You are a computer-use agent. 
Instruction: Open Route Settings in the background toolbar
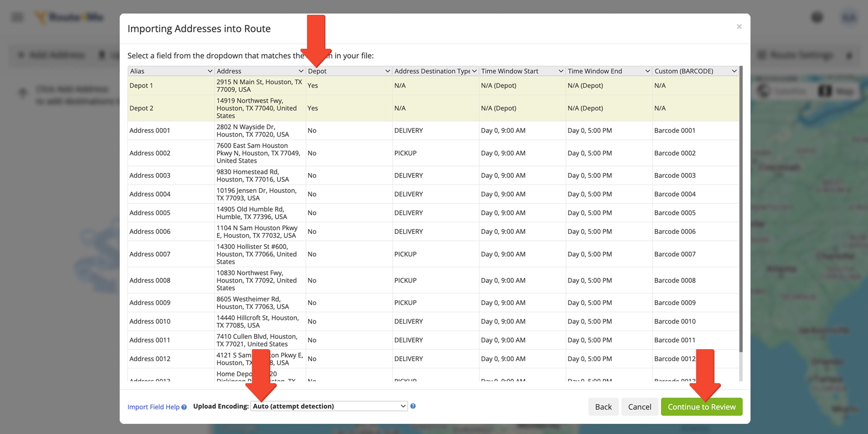[x=795, y=55]
